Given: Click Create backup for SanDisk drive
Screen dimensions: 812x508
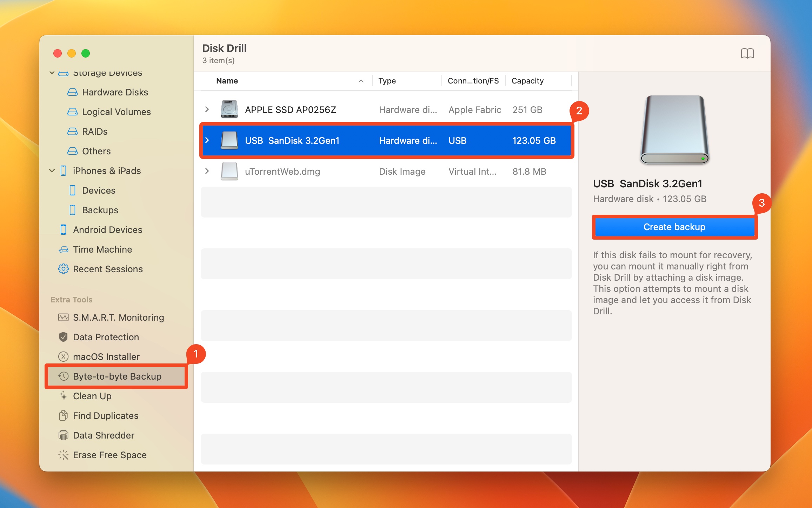Looking at the screenshot, I should tap(674, 227).
